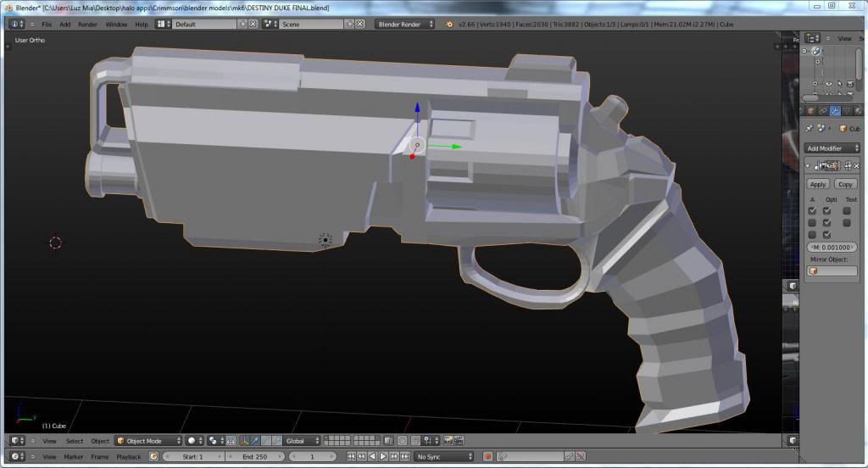Click the OpenGL render image icon
This screenshot has width=868, height=468.
448,441
